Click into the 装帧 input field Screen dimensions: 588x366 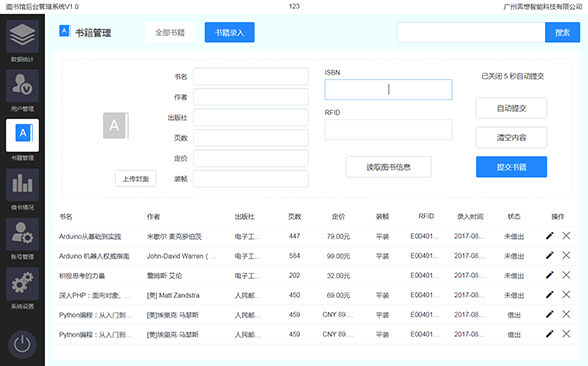coord(251,179)
